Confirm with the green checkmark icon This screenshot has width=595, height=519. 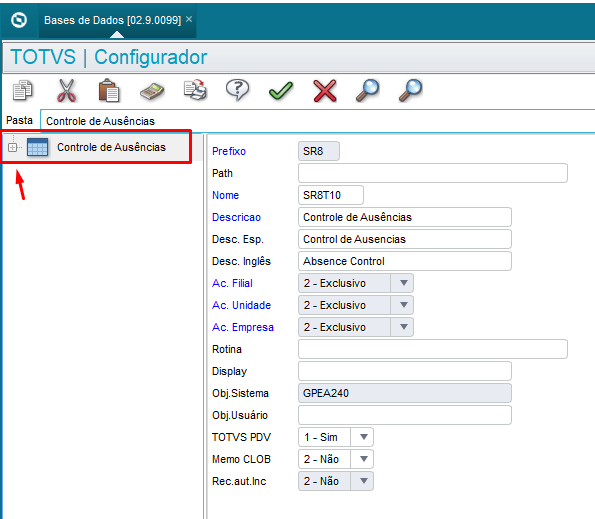[x=281, y=91]
